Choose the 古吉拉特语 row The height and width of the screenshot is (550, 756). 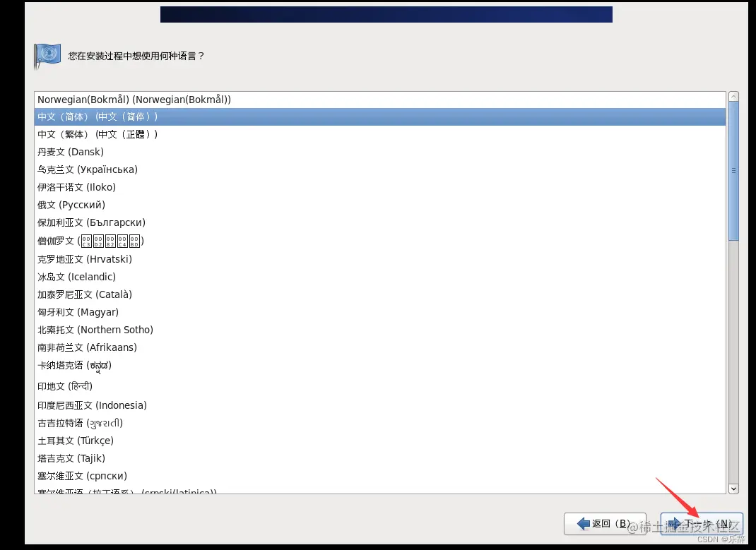380,424
